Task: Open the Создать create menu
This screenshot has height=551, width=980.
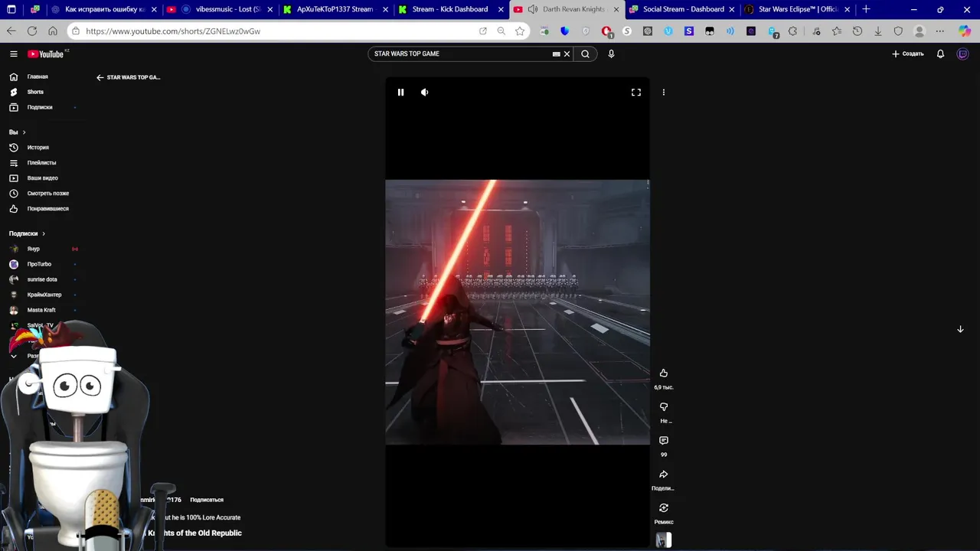Action: (x=908, y=54)
